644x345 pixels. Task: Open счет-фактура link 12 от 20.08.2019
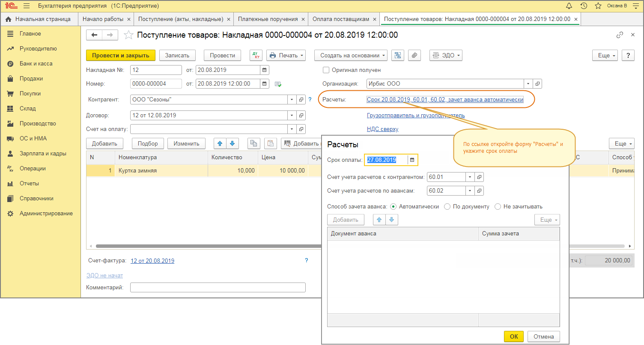(x=152, y=261)
